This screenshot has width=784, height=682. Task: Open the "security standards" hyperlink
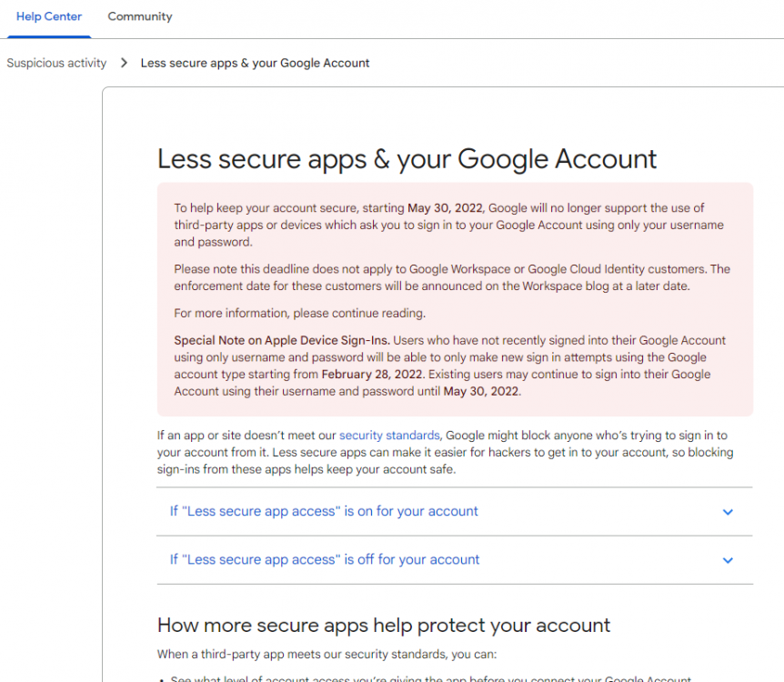pyautogui.click(x=389, y=436)
